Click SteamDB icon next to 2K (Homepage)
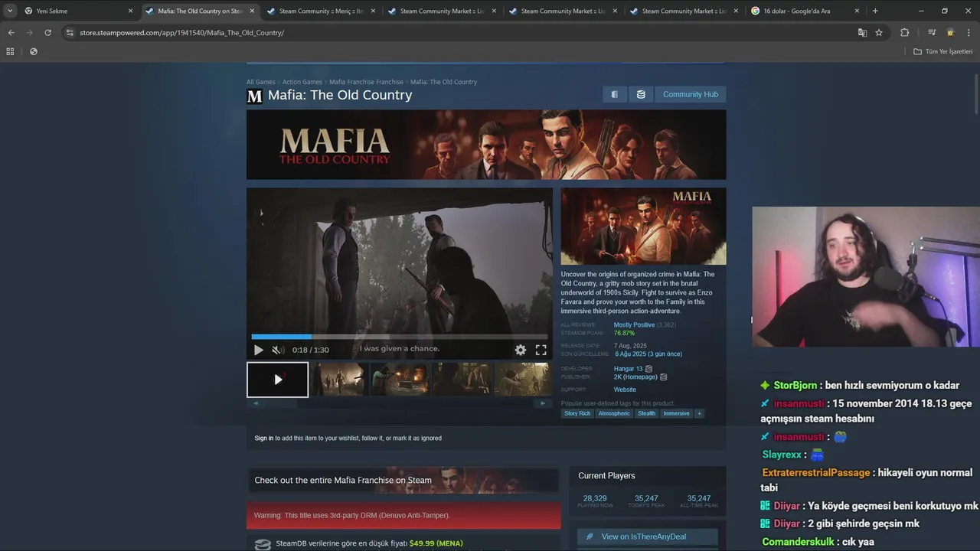Viewport: 980px width, 551px height. 664,377
